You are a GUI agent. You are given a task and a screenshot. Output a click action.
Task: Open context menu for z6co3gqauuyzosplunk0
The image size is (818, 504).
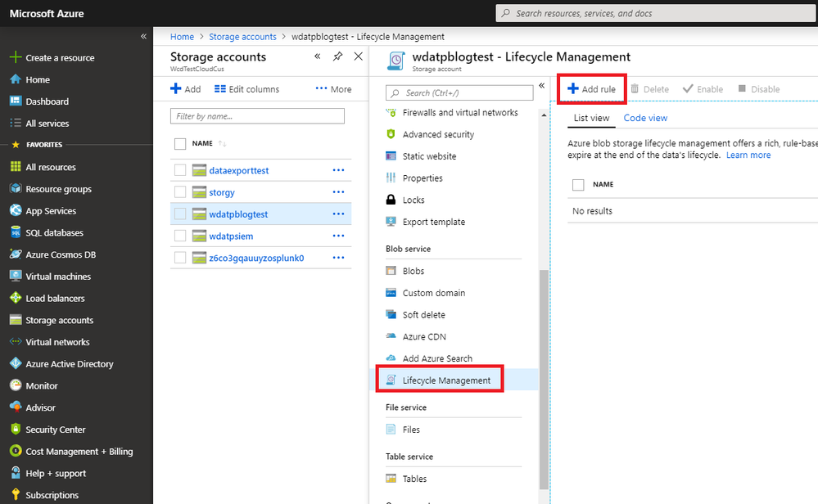pyautogui.click(x=338, y=258)
